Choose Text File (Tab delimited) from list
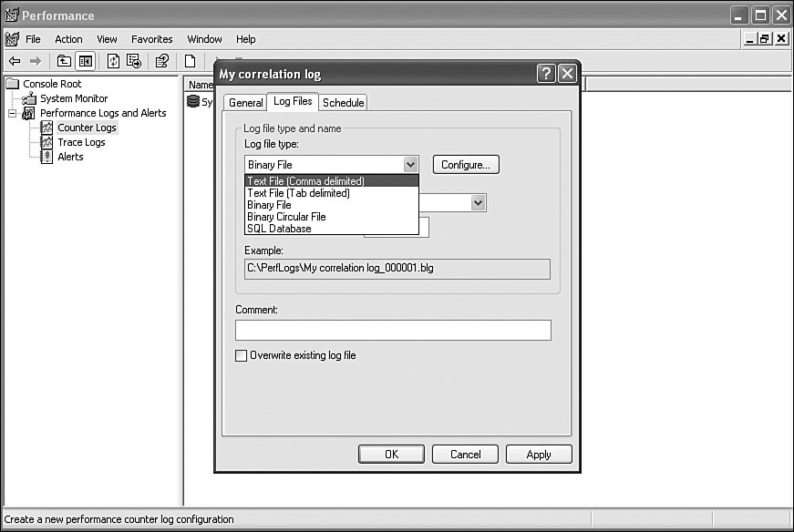The image size is (794, 532). (x=298, y=193)
